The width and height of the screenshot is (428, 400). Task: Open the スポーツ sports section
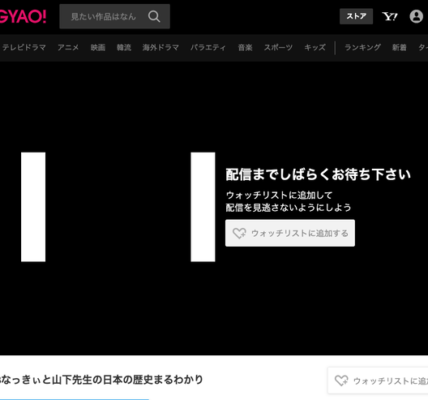click(278, 48)
